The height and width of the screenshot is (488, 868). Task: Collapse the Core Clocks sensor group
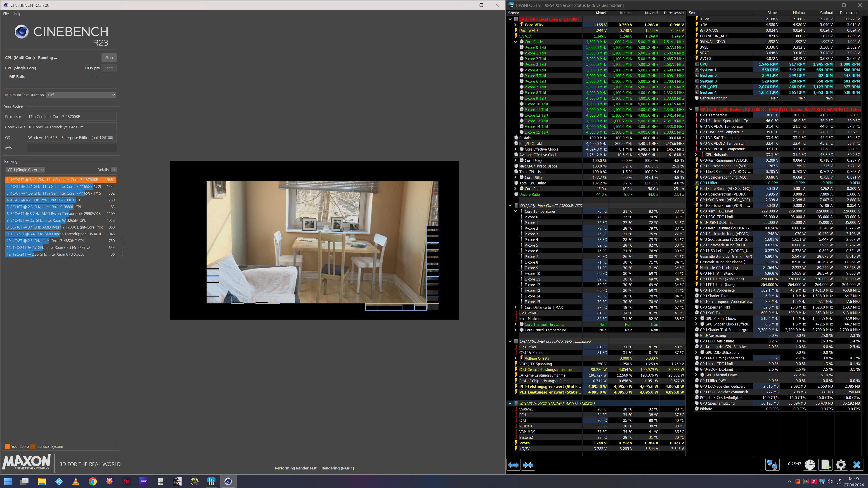click(x=516, y=42)
